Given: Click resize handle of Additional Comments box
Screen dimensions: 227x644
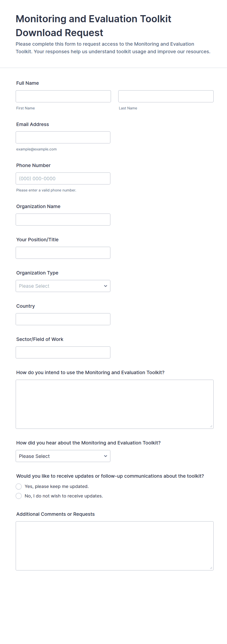Looking at the screenshot, I should click(211, 568).
